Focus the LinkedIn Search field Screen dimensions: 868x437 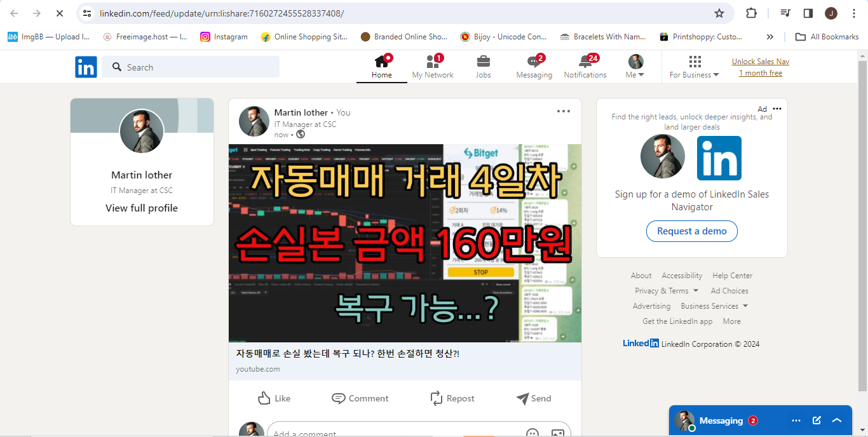pos(191,67)
